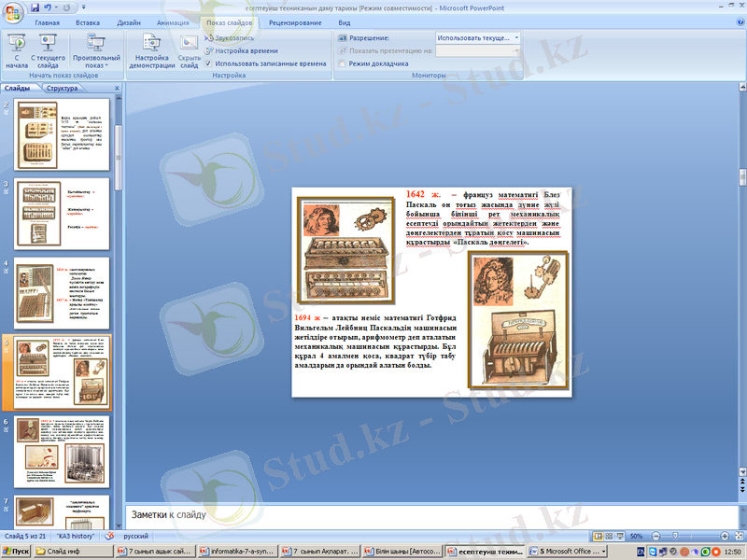
Task: Click the Пуск start button
Action: pyautogui.click(x=18, y=552)
